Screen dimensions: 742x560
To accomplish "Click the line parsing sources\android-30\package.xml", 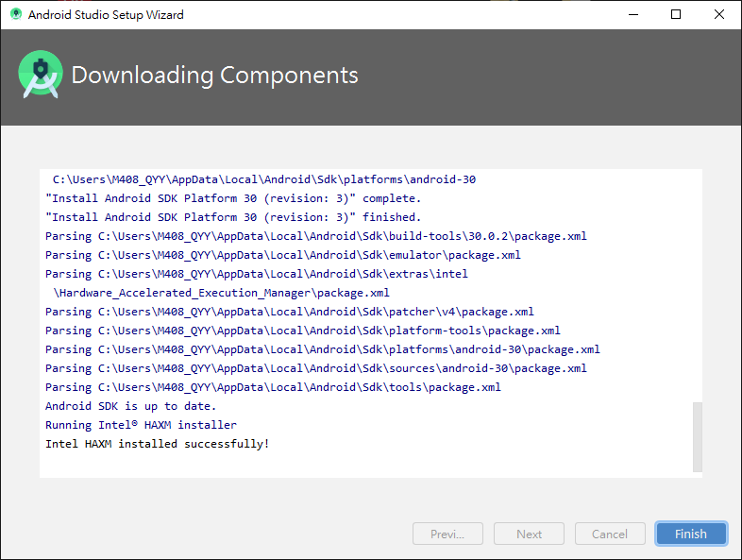I will (316, 368).
